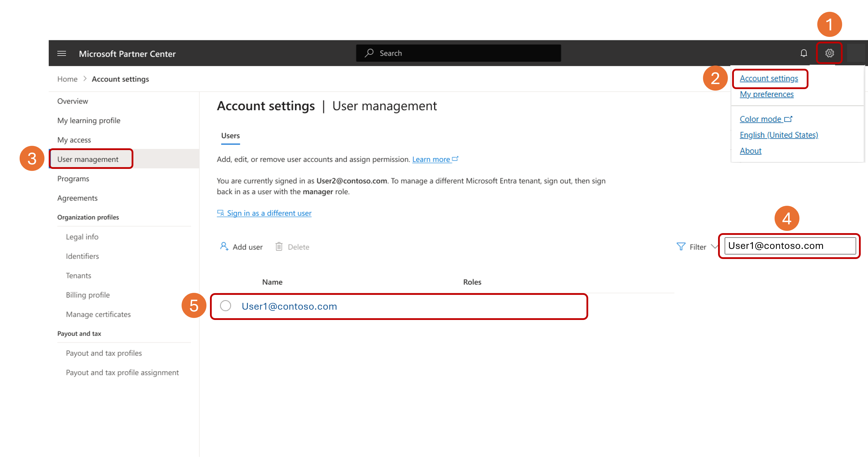
Task: Open the hamburger navigation menu
Action: click(x=61, y=53)
